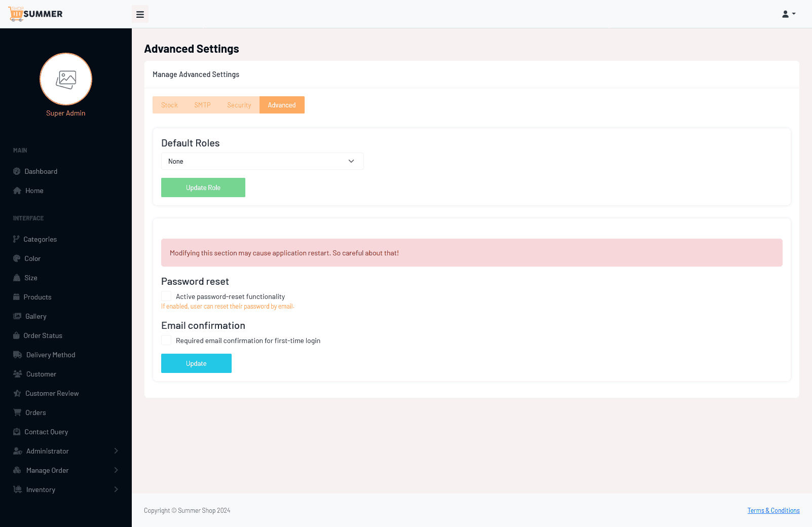Click the Color palette sidebar icon
This screenshot has height=527, width=812.
tap(17, 258)
